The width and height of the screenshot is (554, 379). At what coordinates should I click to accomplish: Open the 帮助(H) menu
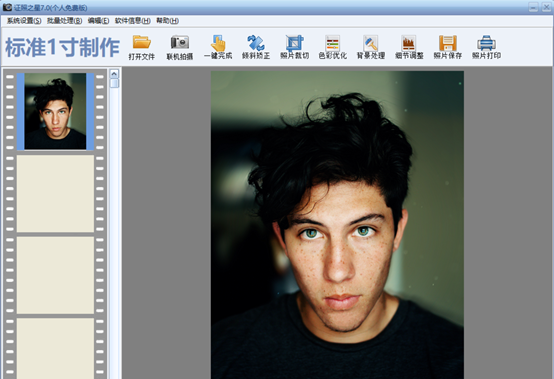(x=167, y=21)
